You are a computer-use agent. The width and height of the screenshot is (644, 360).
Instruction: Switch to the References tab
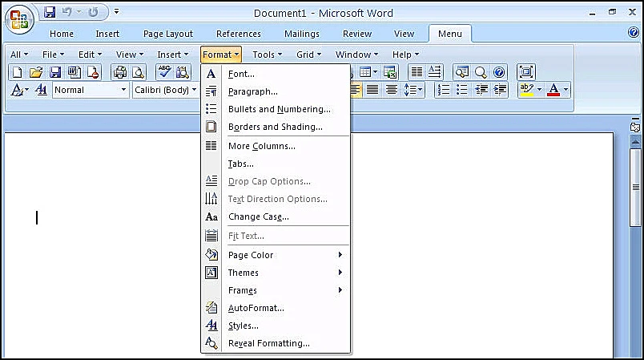pos(239,34)
